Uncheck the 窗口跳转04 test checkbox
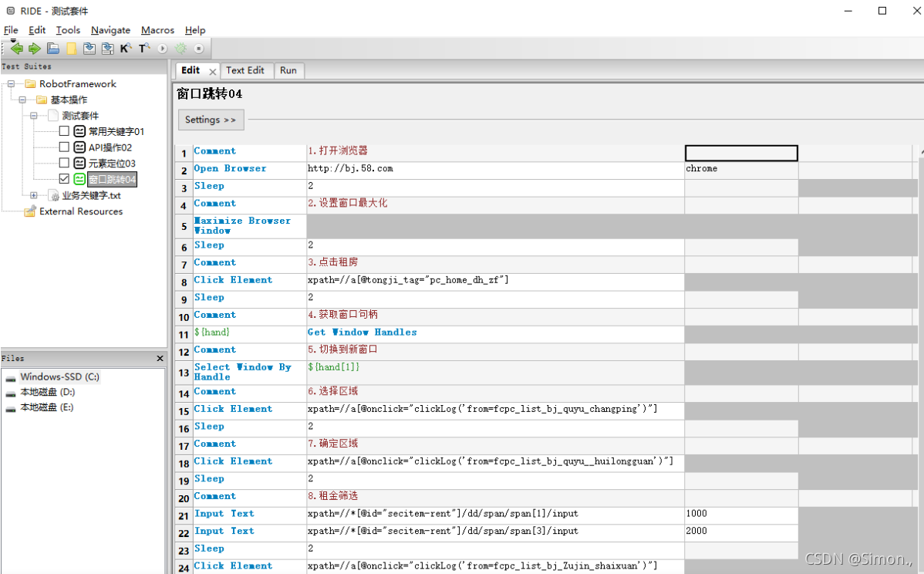This screenshot has height=574, width=924. (x=64, y=178)
